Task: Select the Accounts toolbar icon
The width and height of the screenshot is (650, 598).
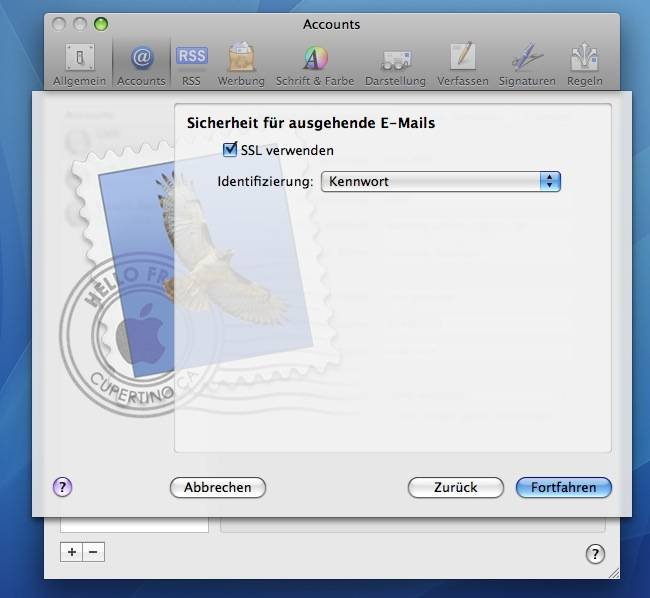Action: click(x=141, y=64)
